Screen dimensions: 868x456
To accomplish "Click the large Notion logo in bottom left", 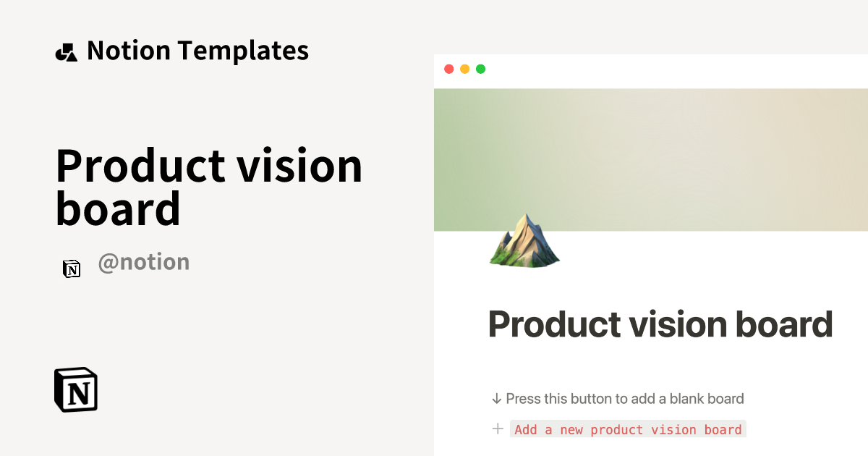I will coord(76,390).
